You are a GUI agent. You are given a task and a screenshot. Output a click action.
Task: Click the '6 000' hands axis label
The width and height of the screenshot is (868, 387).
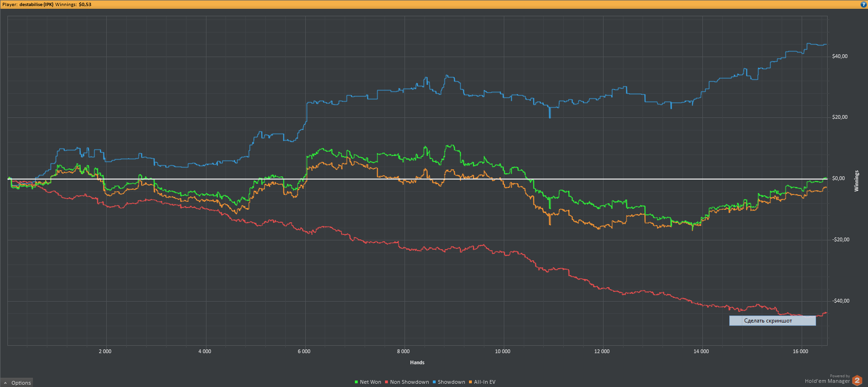304,351
